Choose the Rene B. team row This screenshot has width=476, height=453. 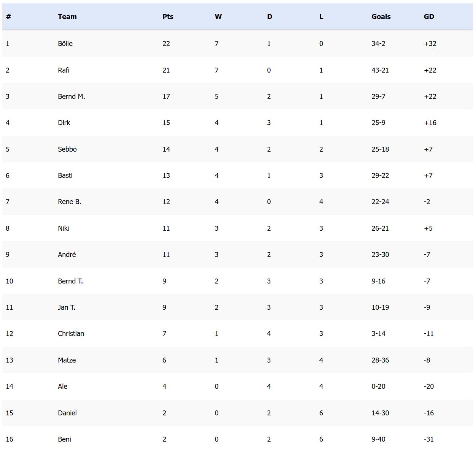70,202
